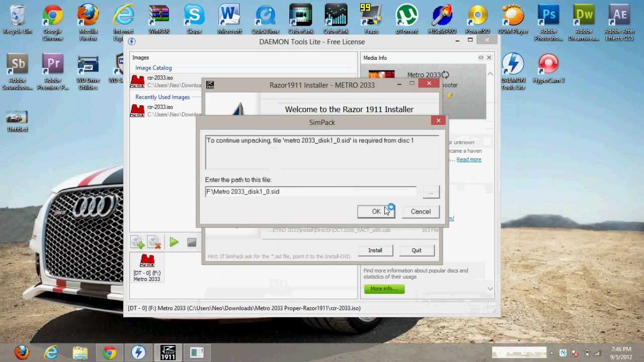644x362 pixels.
Task: Select rzr-2033.iso under Image Catalog
Action: tap(166, 81)
